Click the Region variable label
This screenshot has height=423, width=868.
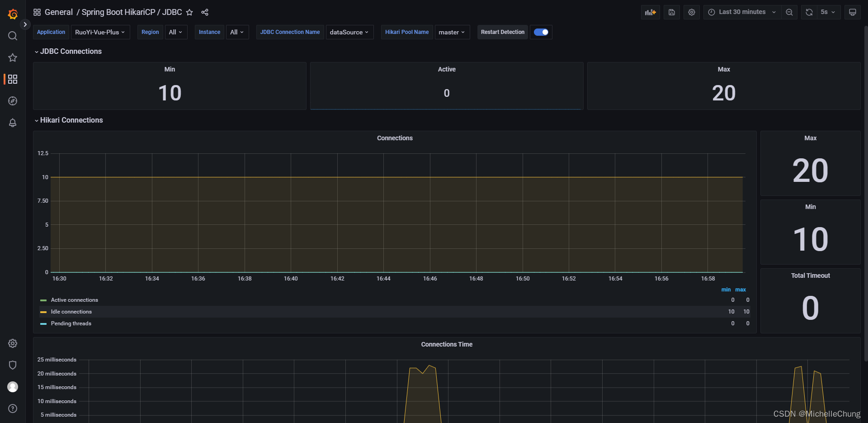[150, 32]
